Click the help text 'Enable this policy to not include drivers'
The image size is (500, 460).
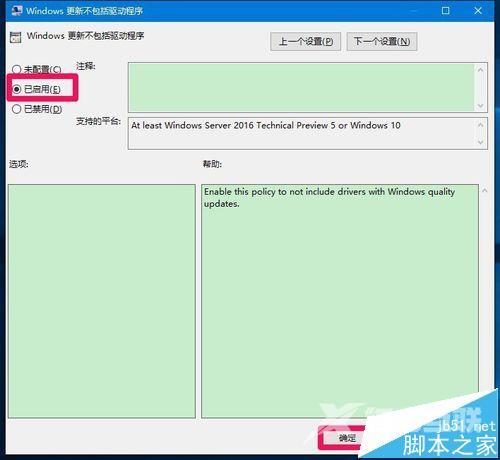click(x=285, y=192)
